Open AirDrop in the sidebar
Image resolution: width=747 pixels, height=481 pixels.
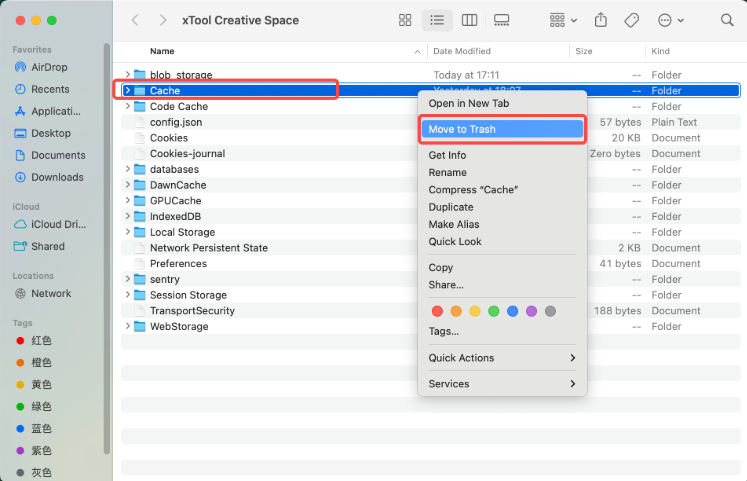[41, 67]
